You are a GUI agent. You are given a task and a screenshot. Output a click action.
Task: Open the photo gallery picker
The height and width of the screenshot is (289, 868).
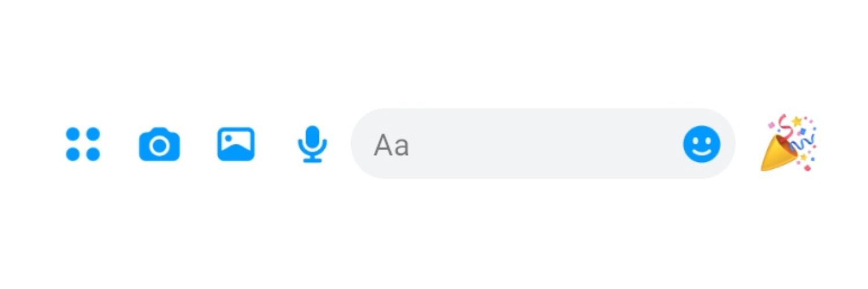click(236, 144)
